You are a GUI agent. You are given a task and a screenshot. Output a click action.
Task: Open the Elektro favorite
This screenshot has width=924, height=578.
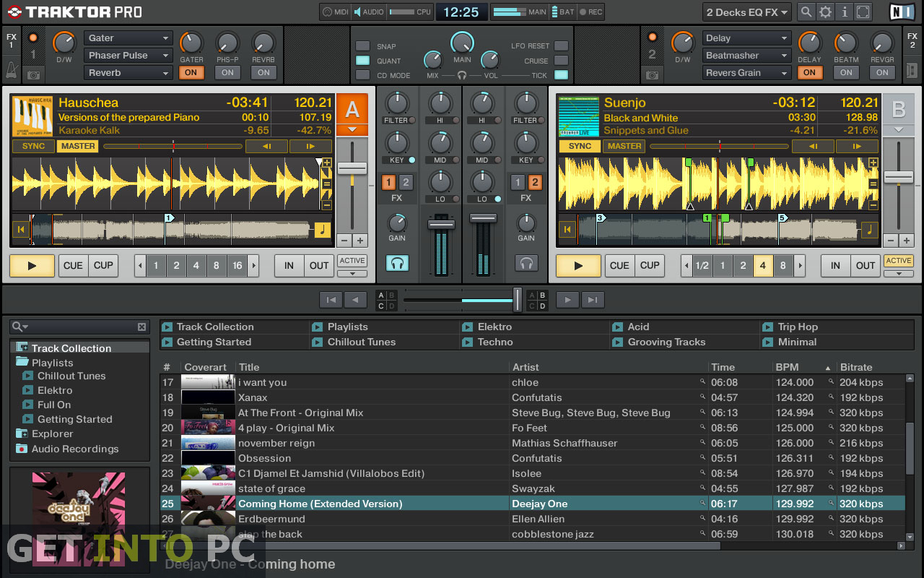point(494,327)
